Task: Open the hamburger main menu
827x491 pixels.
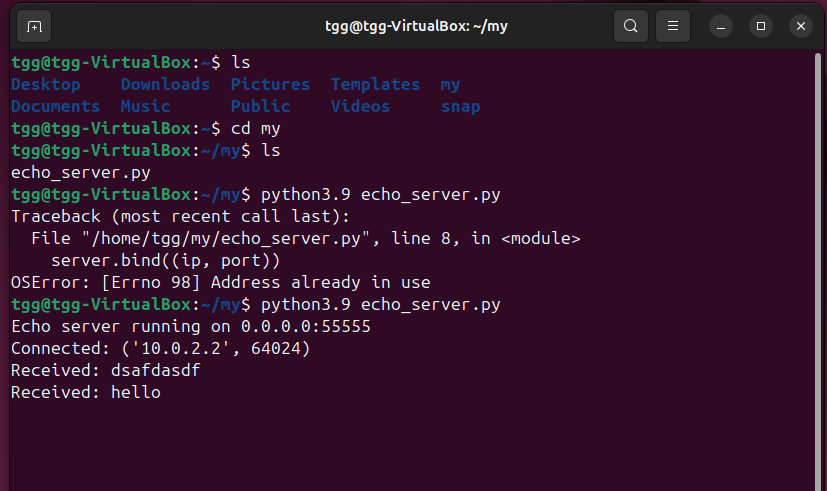Action: click(672, 26)
